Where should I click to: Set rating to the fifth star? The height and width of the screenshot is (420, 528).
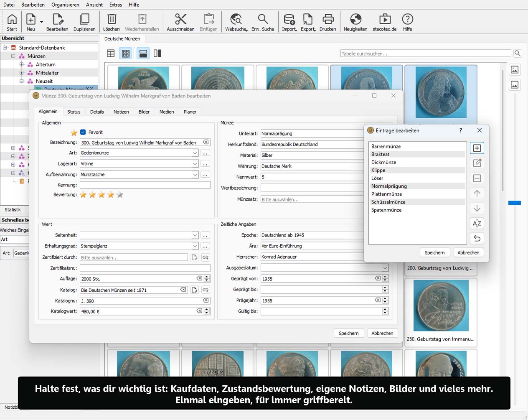point(120,195)
